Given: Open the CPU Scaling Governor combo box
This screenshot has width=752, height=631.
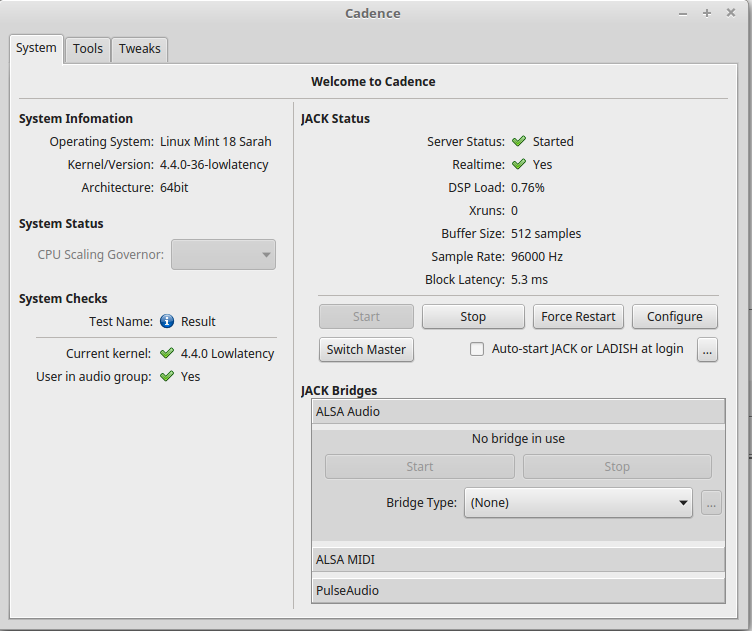Looking at the screenshot, I should (223, 255).
